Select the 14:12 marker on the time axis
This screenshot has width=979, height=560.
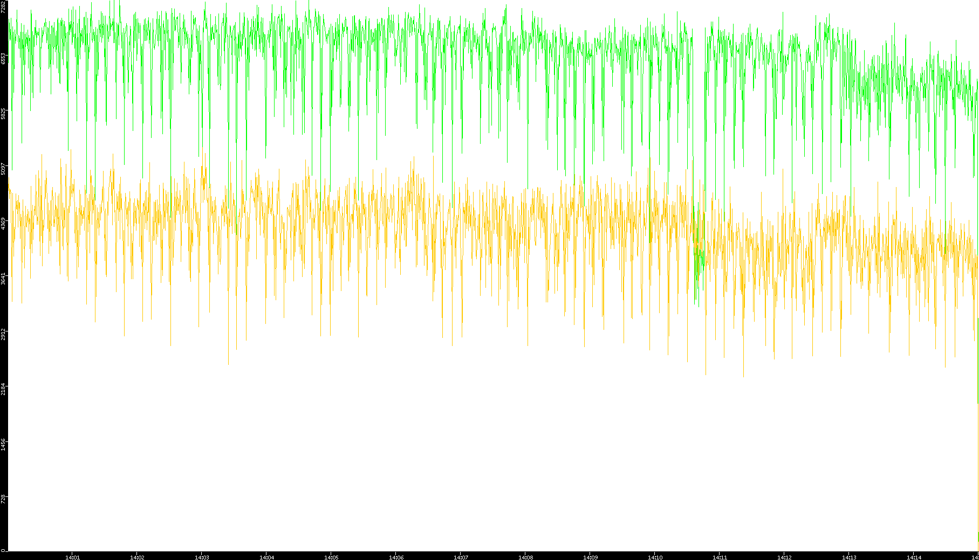pyautogui.click(x=784, y=557)
